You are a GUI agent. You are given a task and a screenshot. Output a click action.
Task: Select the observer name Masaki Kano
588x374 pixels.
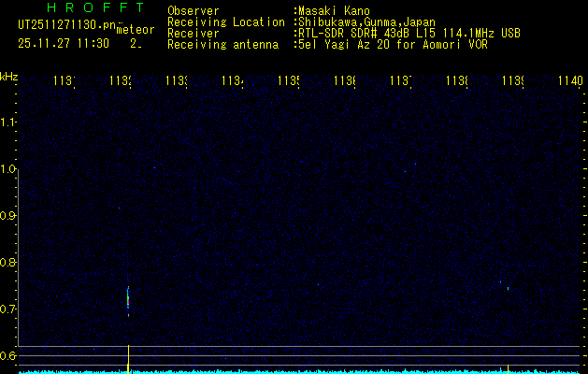point(332,11)
